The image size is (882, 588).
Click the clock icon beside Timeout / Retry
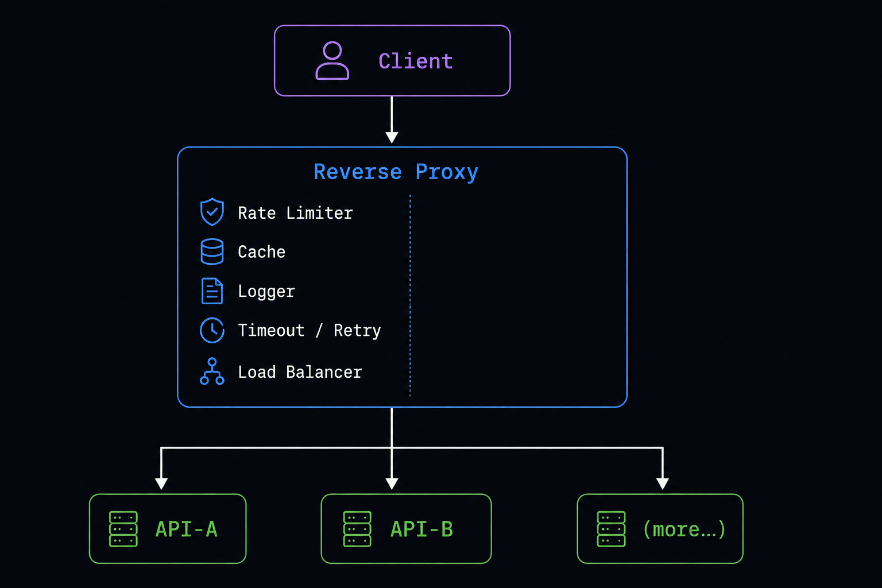pos(212,330)
